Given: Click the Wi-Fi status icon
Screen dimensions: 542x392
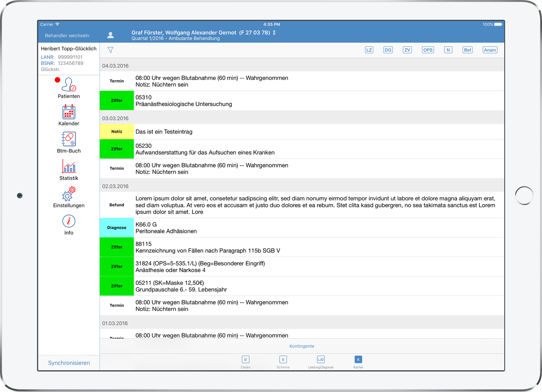Looking at the screenshot, I should pos(57,24).
